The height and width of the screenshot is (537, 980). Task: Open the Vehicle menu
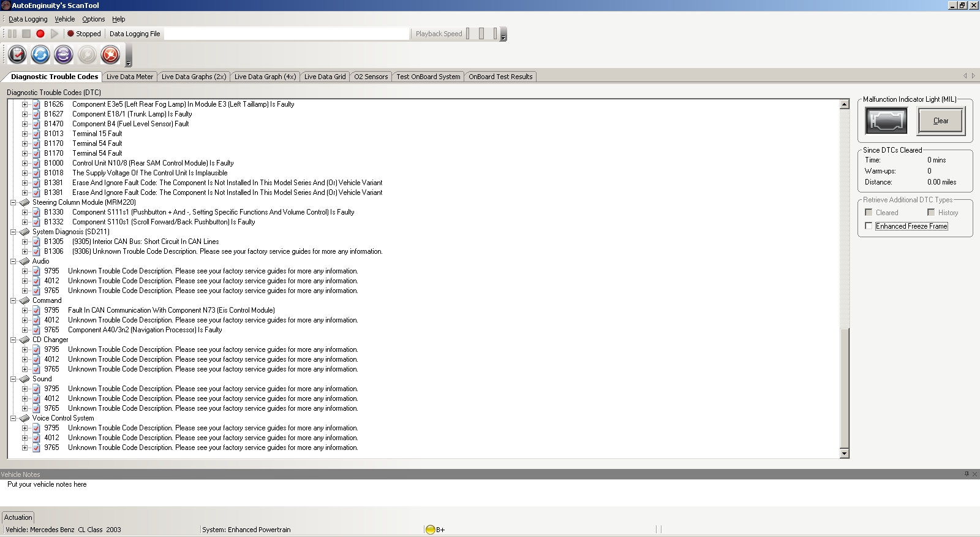[64, 19]
